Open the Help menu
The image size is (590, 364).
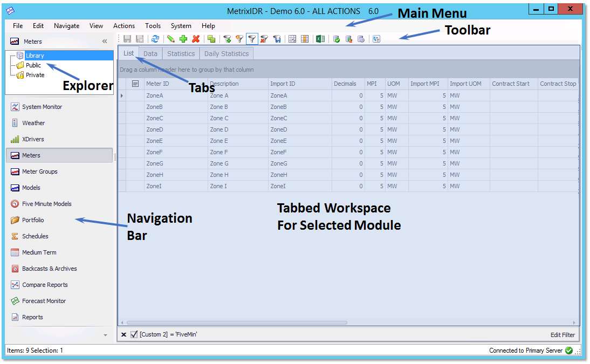pyautogui.click(x=208, y=26)
